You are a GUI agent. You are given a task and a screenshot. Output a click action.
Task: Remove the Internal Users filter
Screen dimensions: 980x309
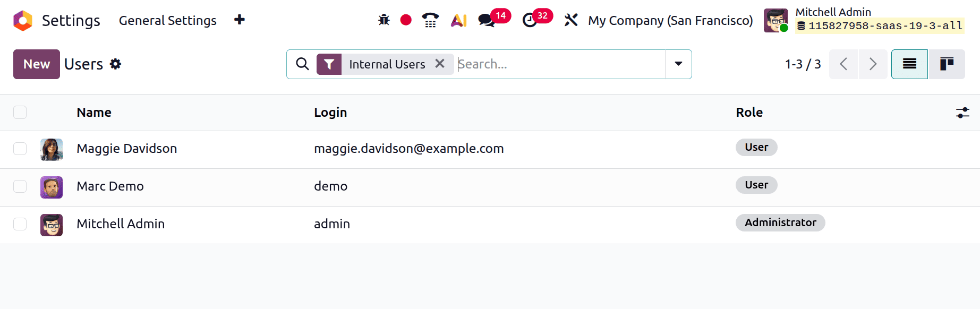[440, 64]
